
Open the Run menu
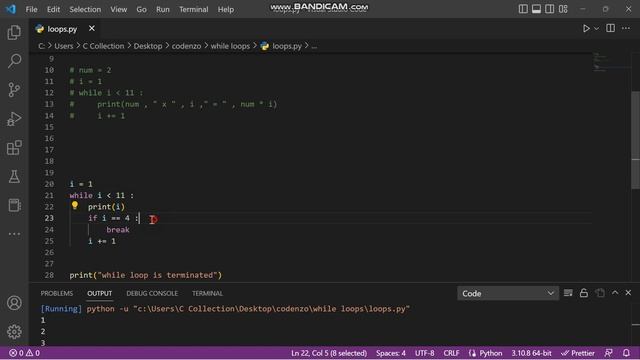[163, 9]
